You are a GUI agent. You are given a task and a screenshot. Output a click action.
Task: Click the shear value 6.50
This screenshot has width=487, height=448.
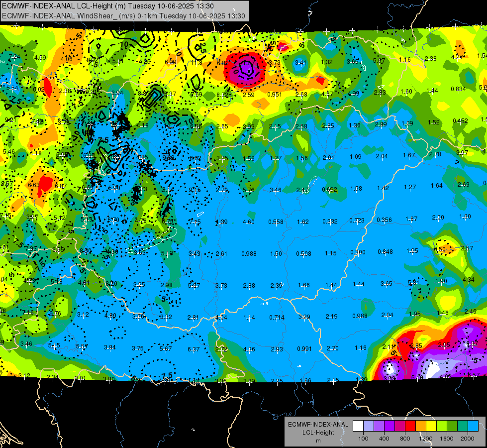(x=439, y=249)
